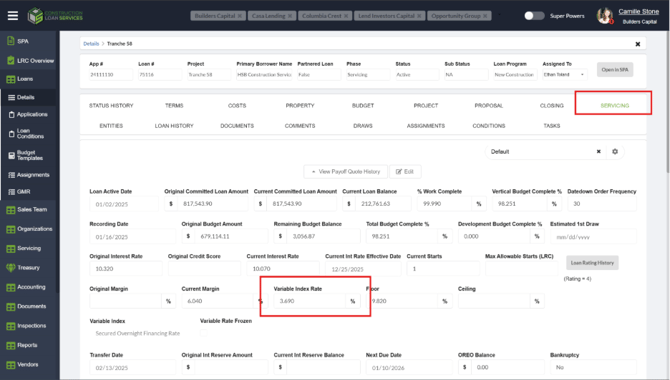Remove the Casa Lending tag
Viewport: 670px width, 380px height.
[x=290, y=16]
